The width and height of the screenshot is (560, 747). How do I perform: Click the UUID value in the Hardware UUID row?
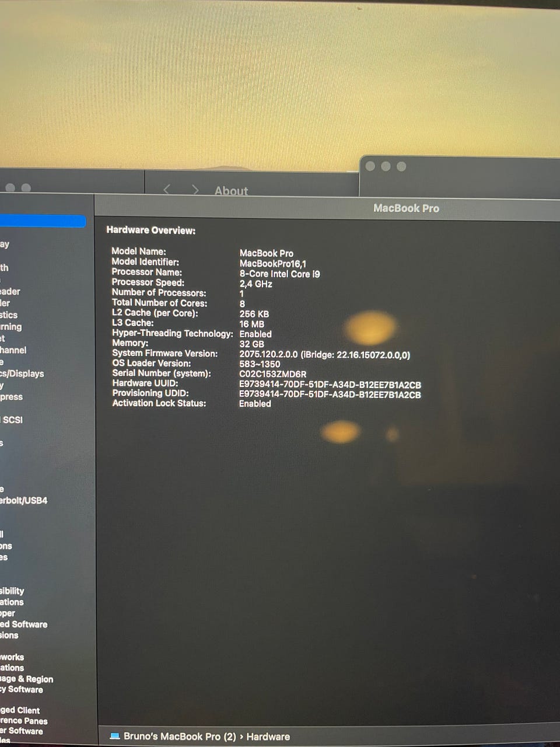tap(330, 385)
